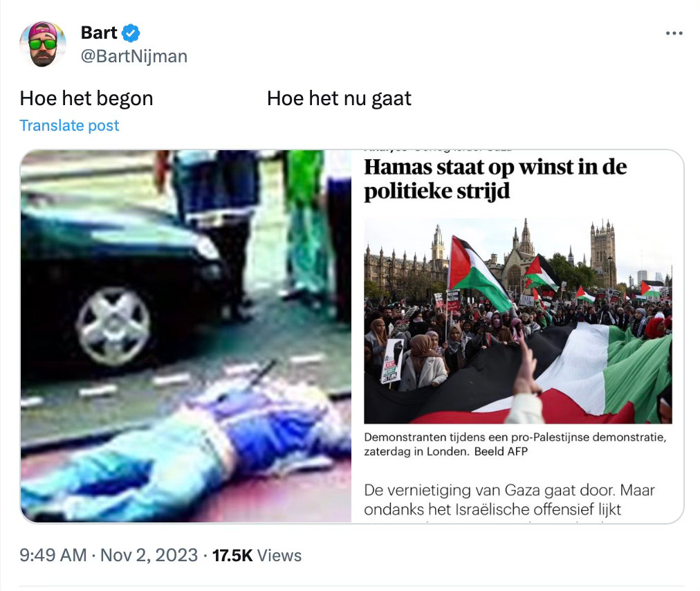
Task: Click the waving flag on pole in photo
Action: (x=478, y=273)
